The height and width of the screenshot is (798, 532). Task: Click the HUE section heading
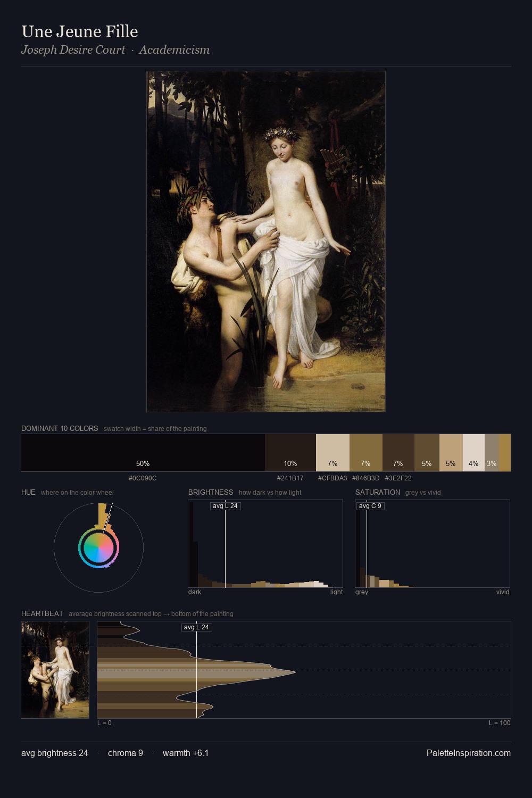coord(28,492)
